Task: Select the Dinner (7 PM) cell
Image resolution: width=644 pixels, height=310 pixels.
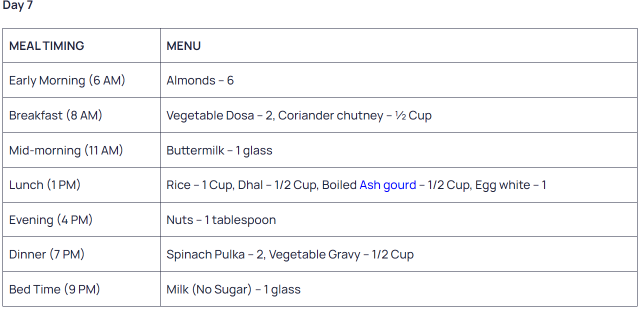Action: 81,254
